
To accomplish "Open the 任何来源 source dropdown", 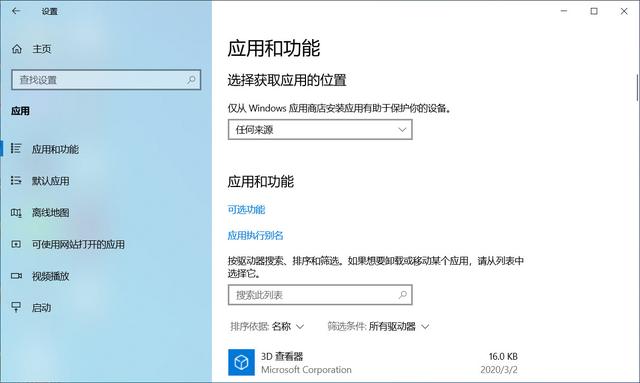I will coord(320,129).
